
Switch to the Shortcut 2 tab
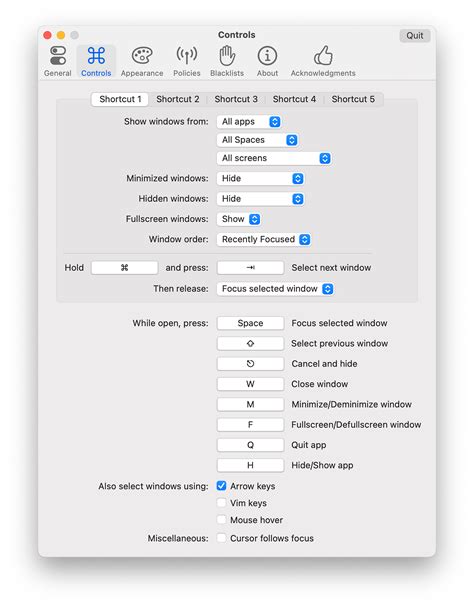coord(178,99)
